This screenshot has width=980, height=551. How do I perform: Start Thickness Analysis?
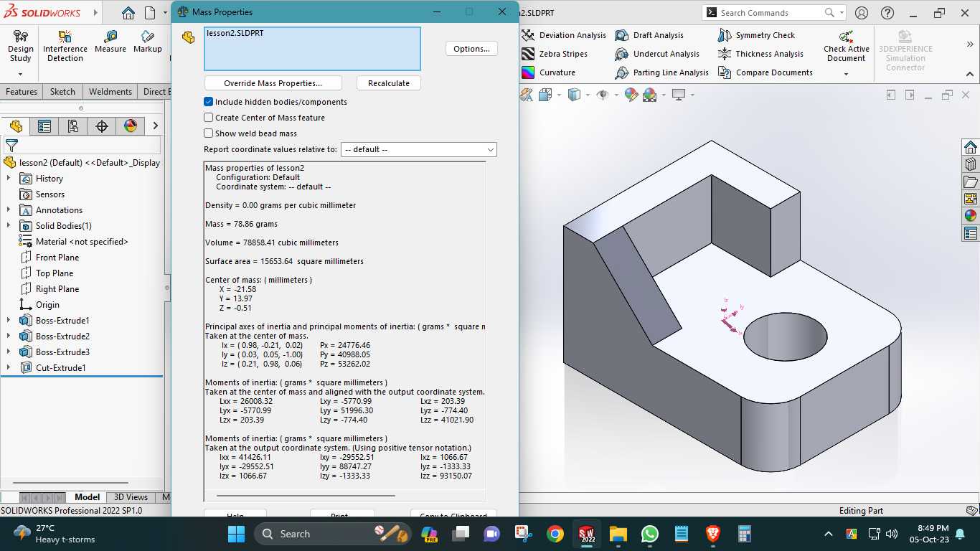[x=761, y=54]
